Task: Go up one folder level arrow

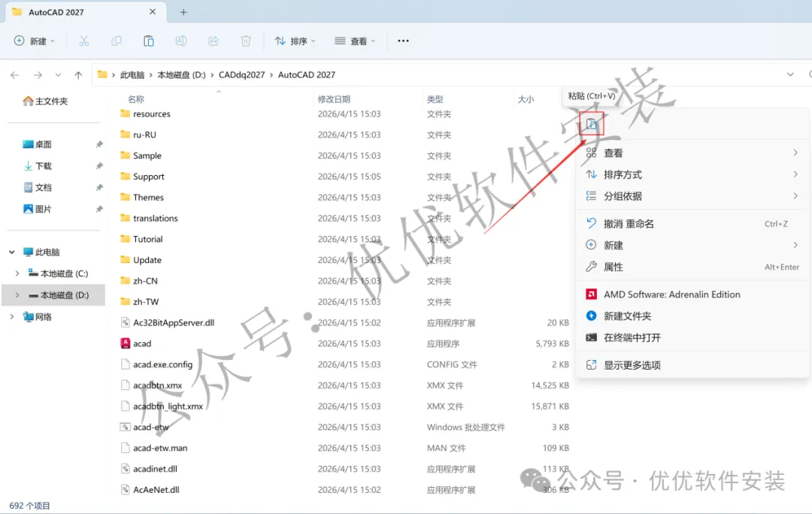Action: tap(78, 75)
